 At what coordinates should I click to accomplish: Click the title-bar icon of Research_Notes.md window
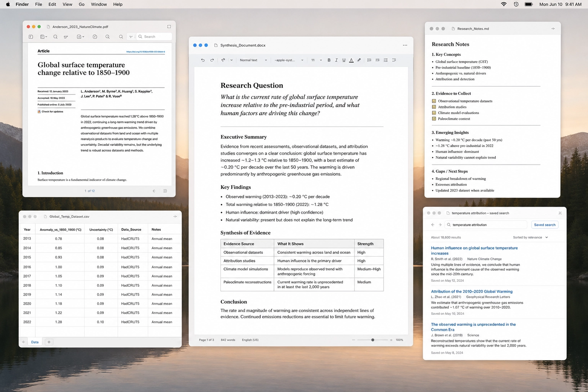pos(553,29)
